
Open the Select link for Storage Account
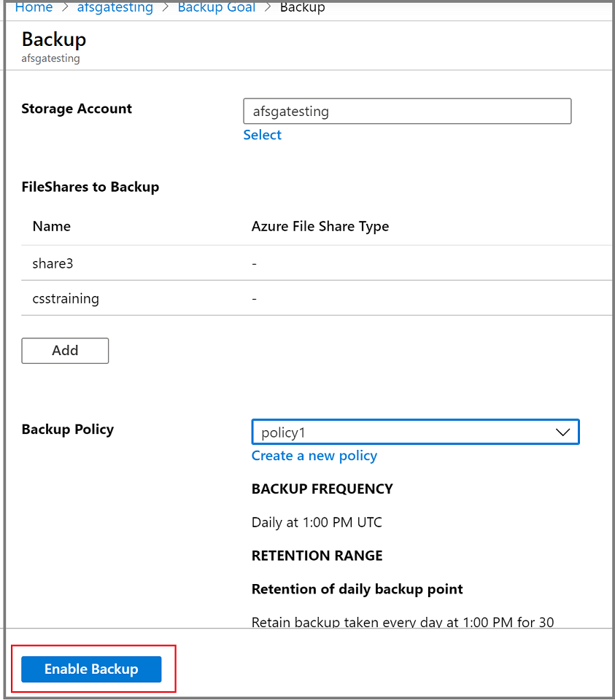(262, 135)
